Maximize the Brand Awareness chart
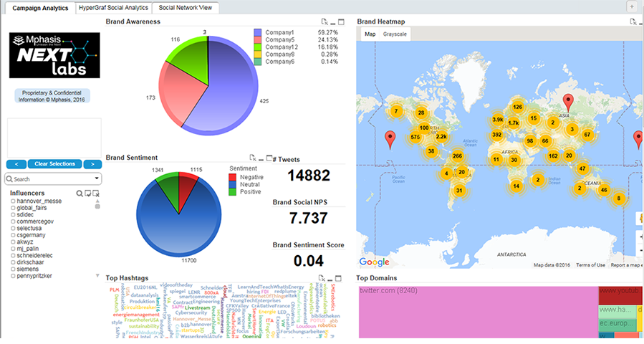Image resolution: width=644 pixels, height=344 pixels. (341, 21)
